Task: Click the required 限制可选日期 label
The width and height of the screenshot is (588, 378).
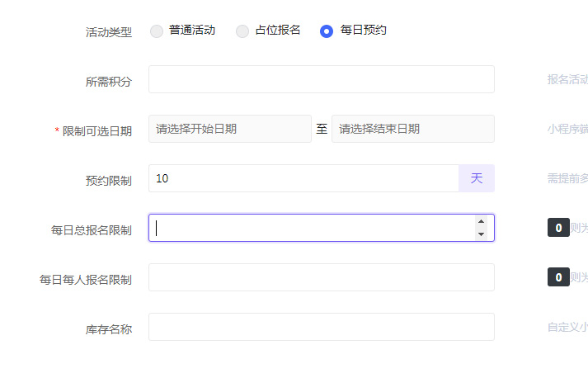Action: click(96, 131)
